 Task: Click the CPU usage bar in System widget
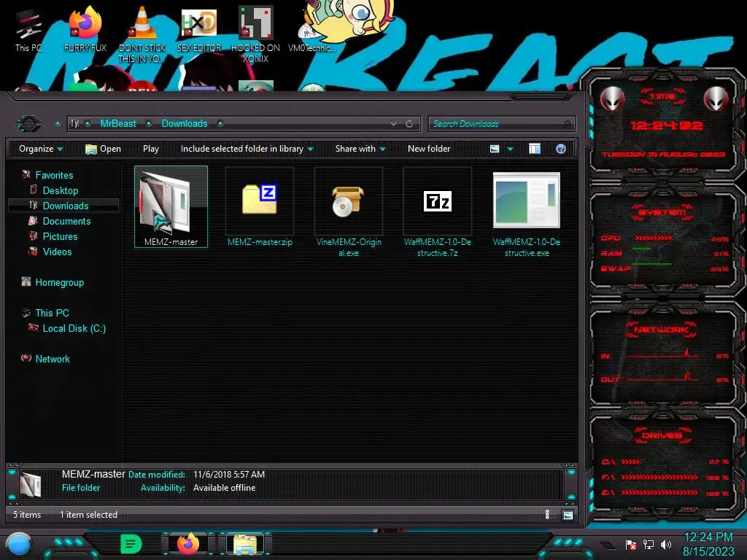[653, 238]
